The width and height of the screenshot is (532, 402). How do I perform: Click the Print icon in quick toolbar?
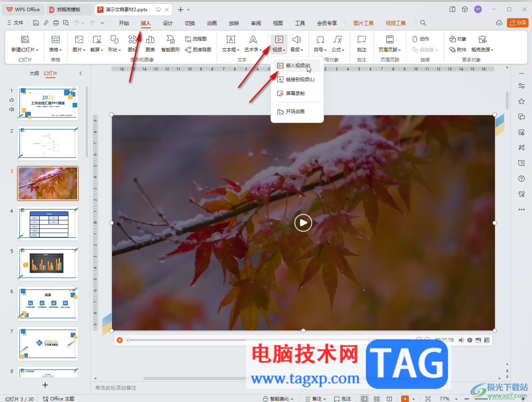56,23
